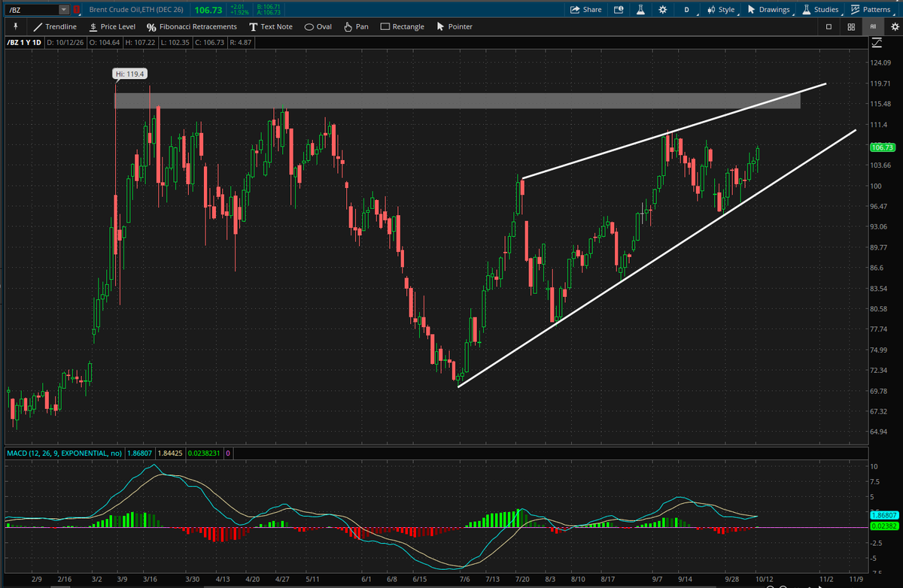
Task: Open drawing set settings gear on drawing toolbar
Action: tap(894, 26)
